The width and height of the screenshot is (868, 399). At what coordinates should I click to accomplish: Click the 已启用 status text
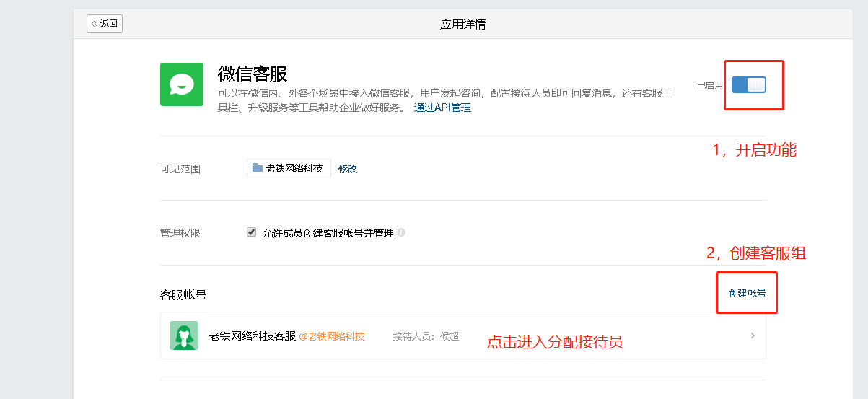coord(710,85)
